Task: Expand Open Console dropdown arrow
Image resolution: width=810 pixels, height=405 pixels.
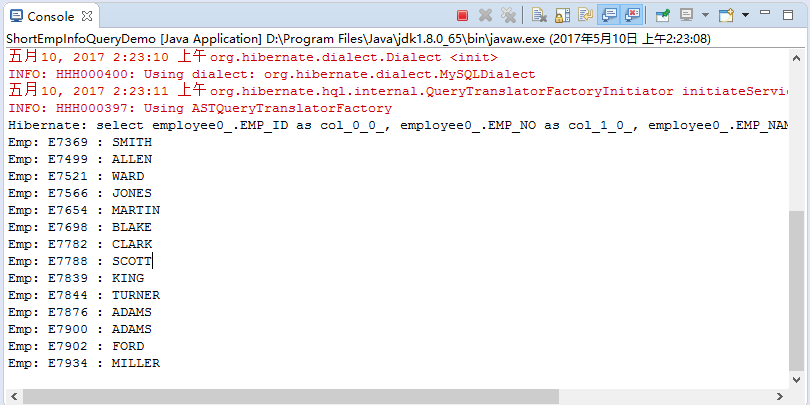Action: pyautogui.click(x=745, y=15)
